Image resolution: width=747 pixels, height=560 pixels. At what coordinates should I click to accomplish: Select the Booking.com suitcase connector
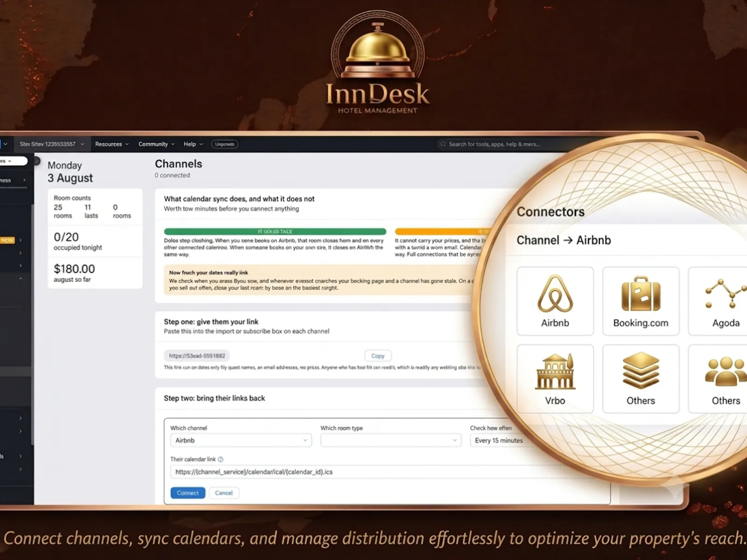(x=641, y=301)
